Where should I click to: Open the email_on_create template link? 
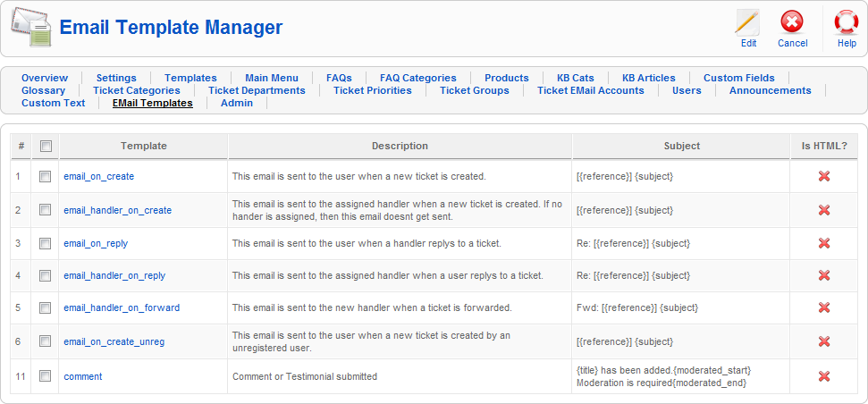pyautogui.click(x=98, y=177)
